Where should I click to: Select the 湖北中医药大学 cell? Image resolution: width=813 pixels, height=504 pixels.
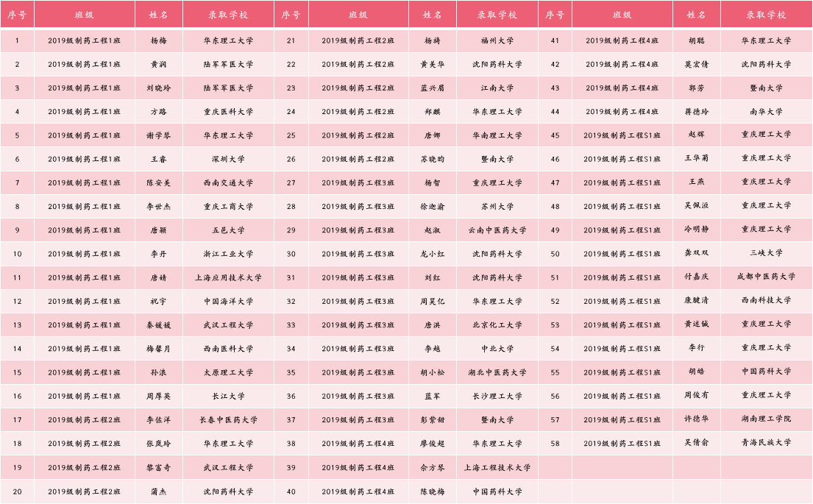[x=497, y=373]
